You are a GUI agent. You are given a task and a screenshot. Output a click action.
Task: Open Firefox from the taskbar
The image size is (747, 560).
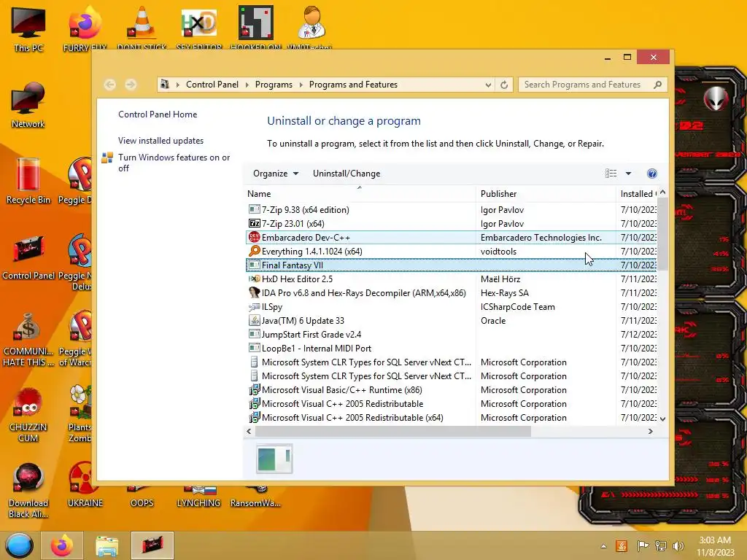pos(62,545)
